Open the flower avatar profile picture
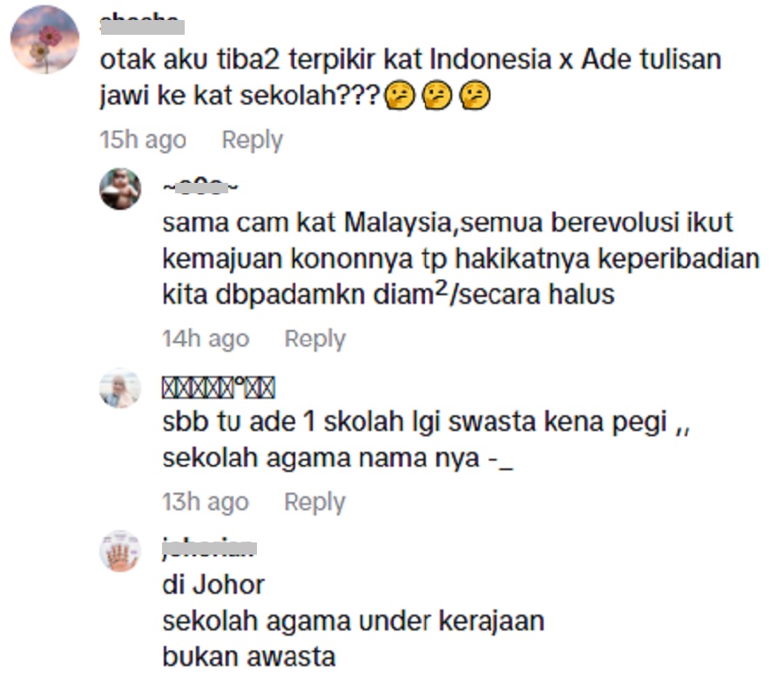The height and width of the screenshot is (680, 784). (x=45, y=39)
